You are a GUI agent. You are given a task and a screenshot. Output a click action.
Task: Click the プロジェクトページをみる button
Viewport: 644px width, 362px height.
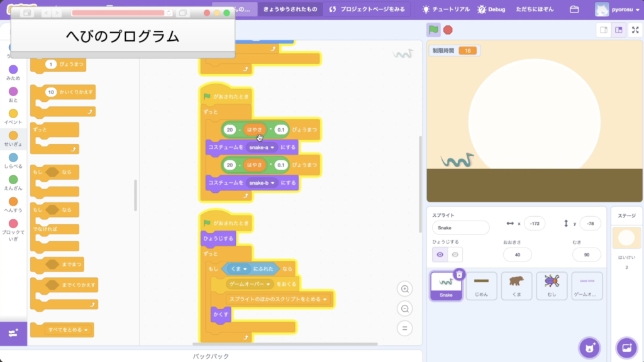pos(368,9)
